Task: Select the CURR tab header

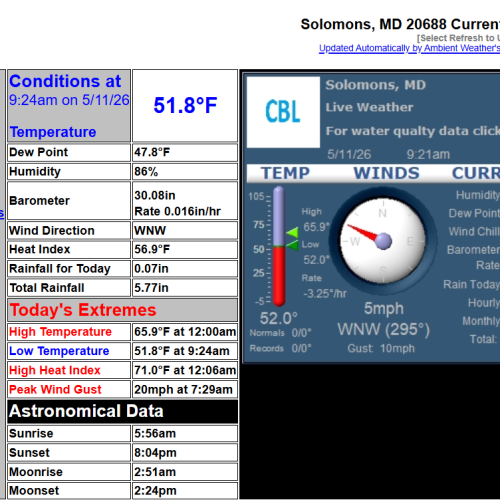Action: coord(476,173)
